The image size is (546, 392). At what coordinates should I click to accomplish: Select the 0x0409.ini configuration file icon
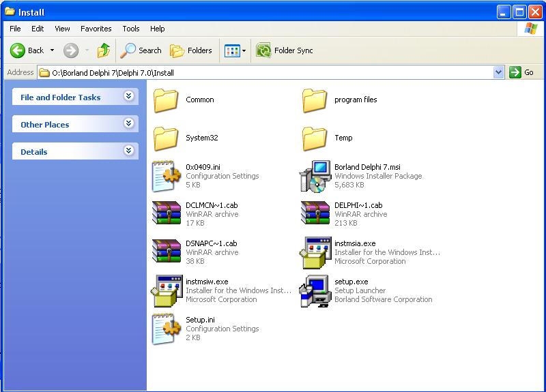click(167, 177)
